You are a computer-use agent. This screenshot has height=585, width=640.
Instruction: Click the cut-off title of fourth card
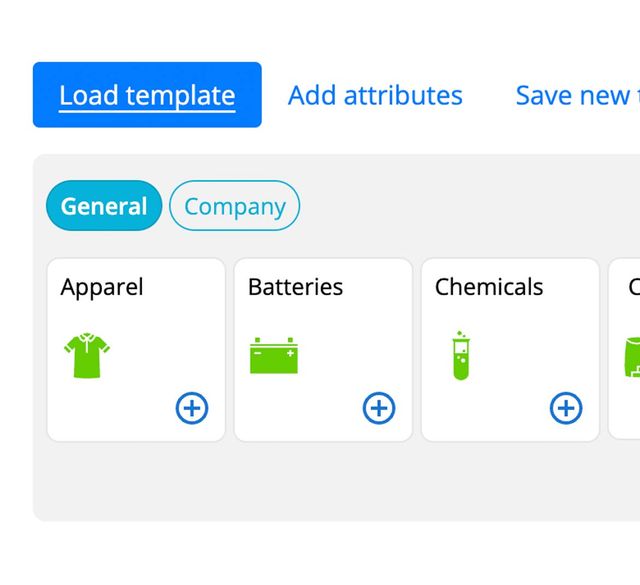click(x=634, y=287)
